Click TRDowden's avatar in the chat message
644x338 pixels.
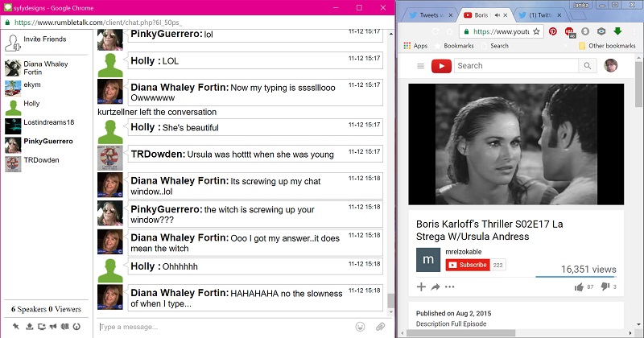click(109, 158)
